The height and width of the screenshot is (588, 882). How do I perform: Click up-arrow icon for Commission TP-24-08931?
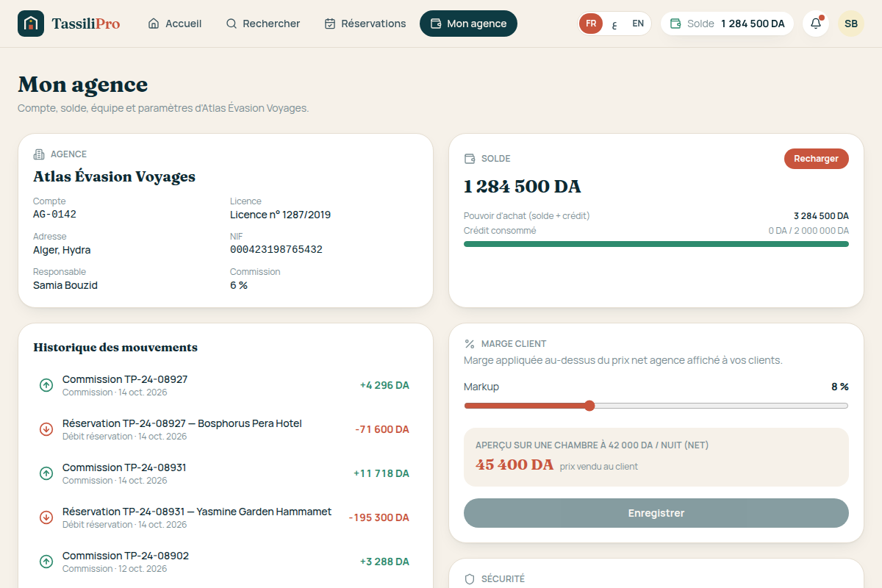46,473
